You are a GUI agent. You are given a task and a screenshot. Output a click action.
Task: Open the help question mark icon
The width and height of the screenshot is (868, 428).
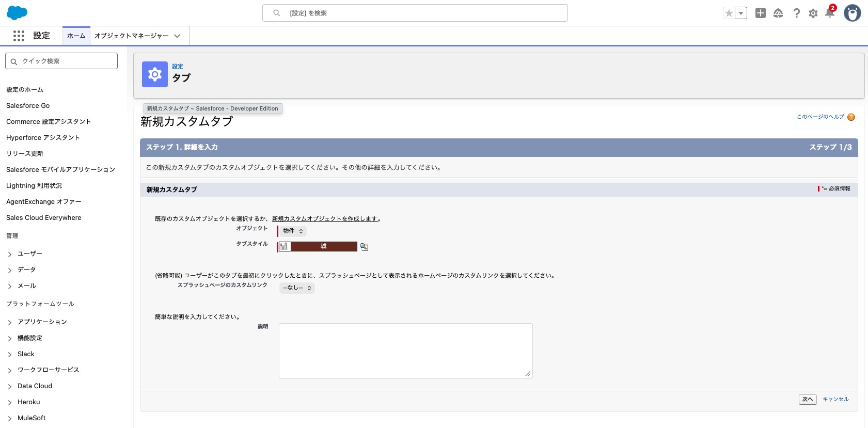pyautogui.click(x=797, y=13)
